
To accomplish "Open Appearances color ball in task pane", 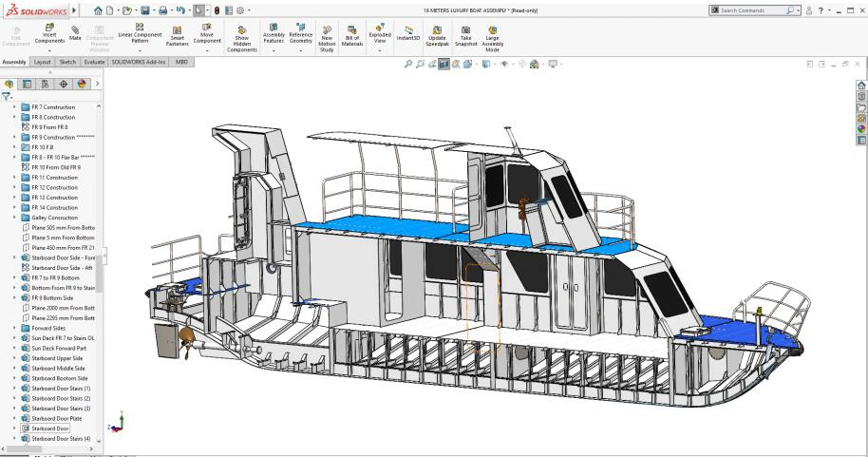I will pyautogui.click(x=861, y=129).
